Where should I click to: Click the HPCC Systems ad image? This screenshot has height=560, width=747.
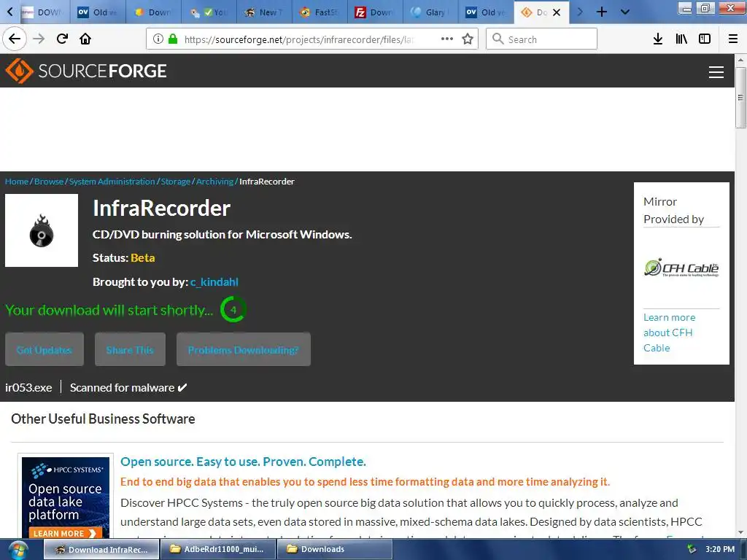coord(65,497)
